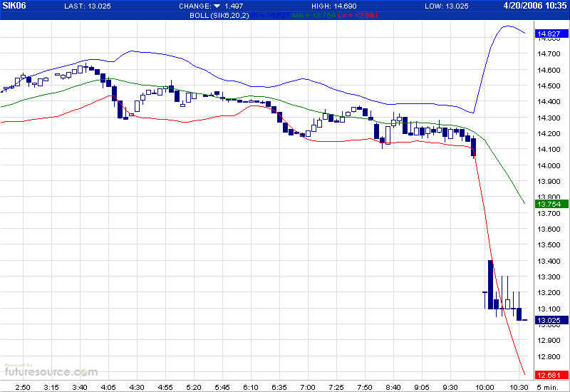Click the 4/20/2006 10:35 date stamp

532,6
